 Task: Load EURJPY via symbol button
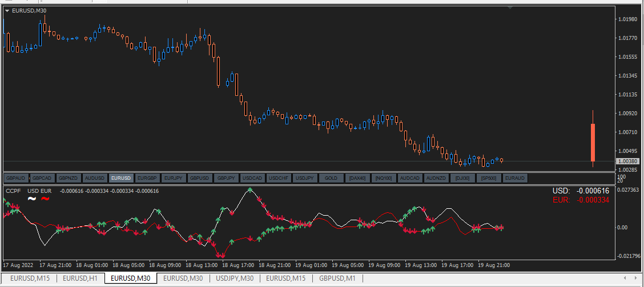click(174, 178)
